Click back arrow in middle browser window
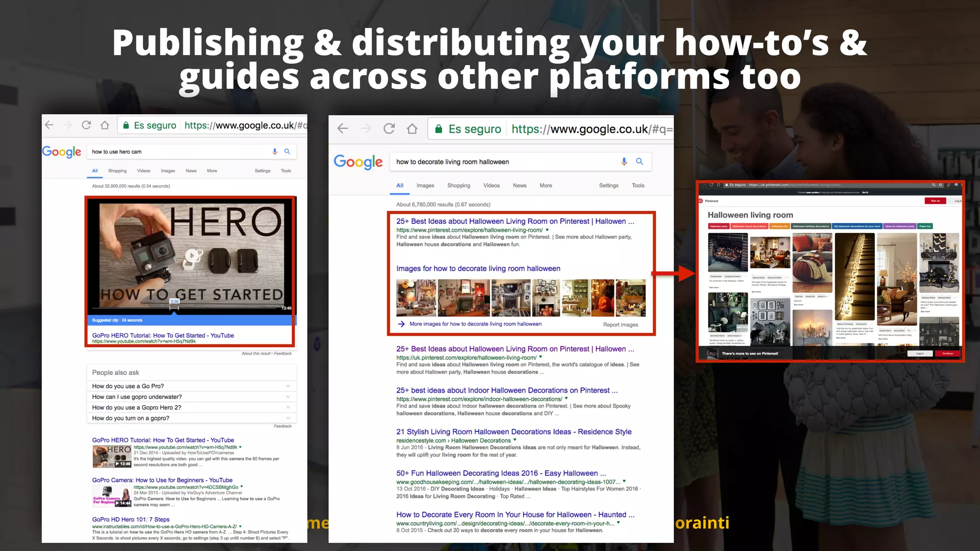The image size is (980, 551). (343, 129)
